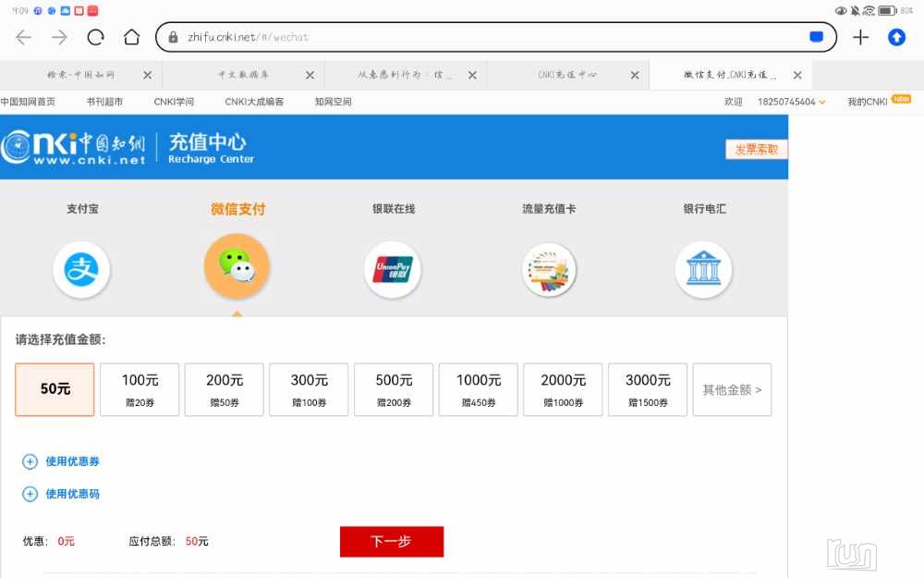
Task: Click the 使用优惠码 text link
Action: tap(72, 494)
